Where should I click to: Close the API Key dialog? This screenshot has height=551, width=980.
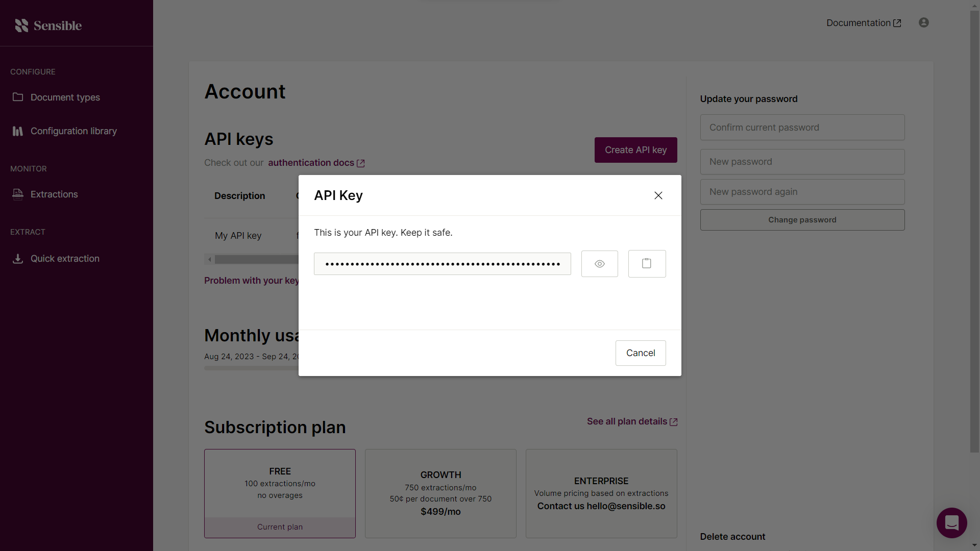pyautogui.click(x=658, y=195)
